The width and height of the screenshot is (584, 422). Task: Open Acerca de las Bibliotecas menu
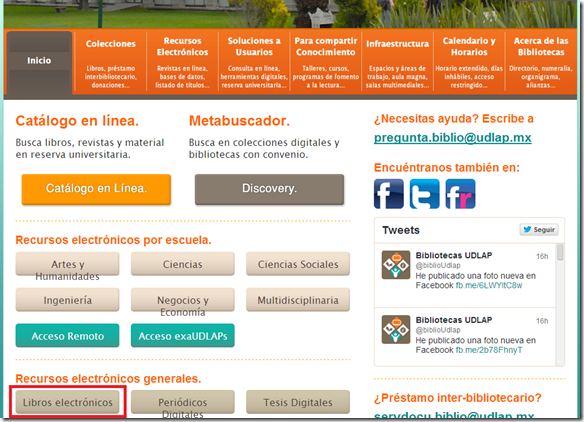pyautogui.click(x=541, y=62)
